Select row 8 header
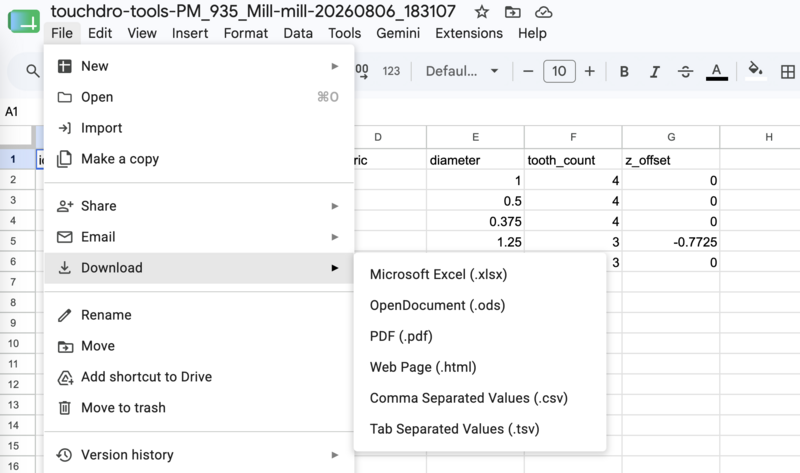This screenshot has height=473, width=800. click(x=13, y=303)
